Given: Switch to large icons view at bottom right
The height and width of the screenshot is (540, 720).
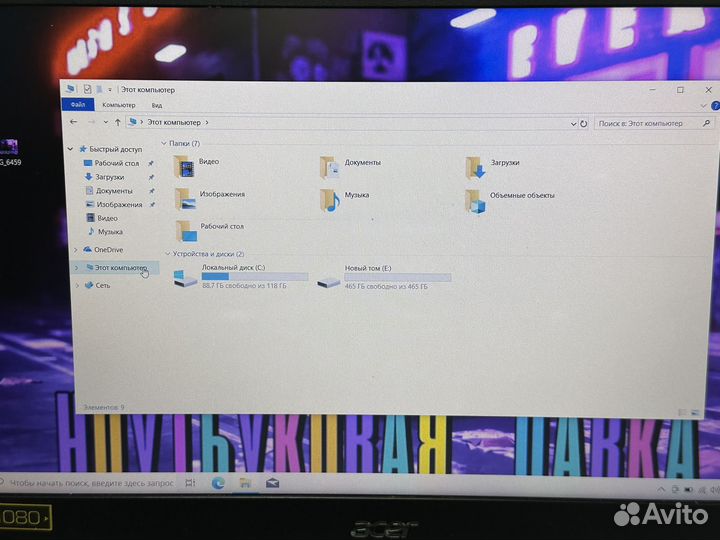Looking at the screenshot, I should (696, 413).
